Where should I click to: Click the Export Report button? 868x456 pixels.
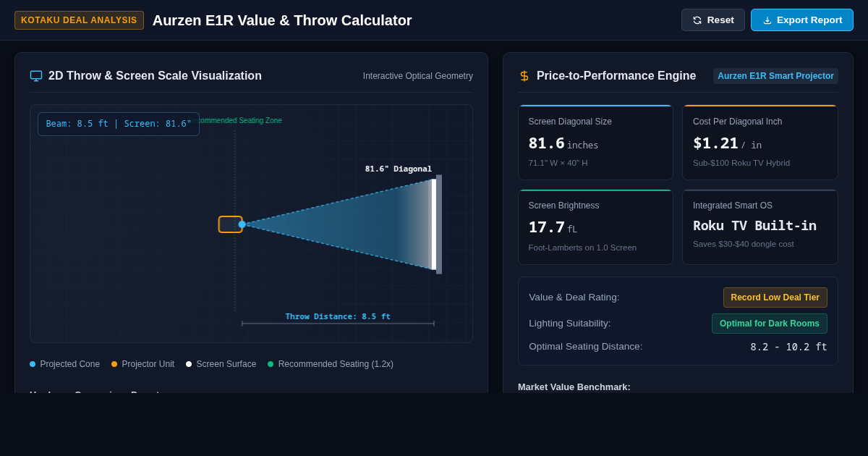click(x=802, y=20)
